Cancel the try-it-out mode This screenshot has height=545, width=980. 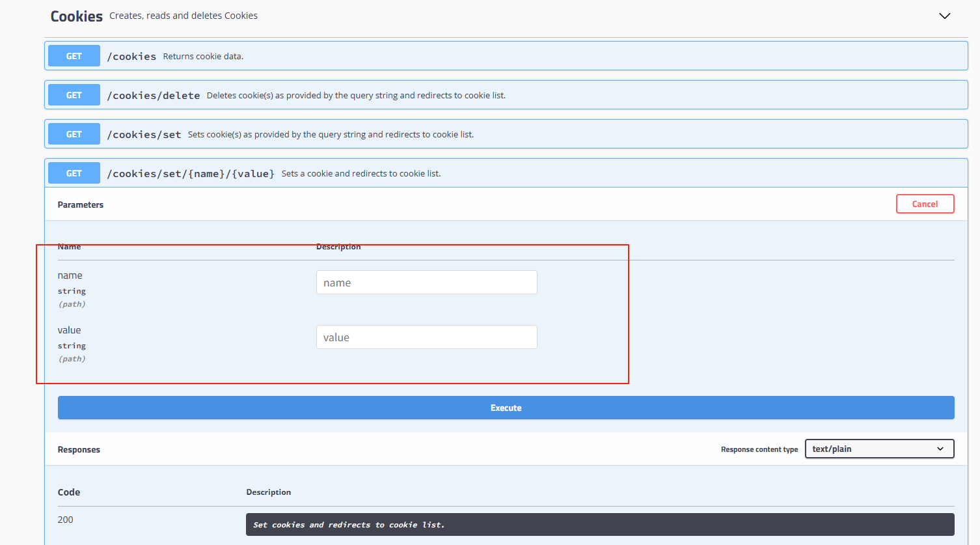coord(925,204)
